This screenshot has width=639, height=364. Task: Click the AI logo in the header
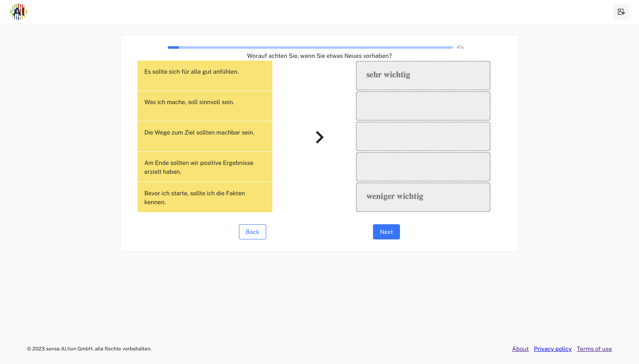19,12
